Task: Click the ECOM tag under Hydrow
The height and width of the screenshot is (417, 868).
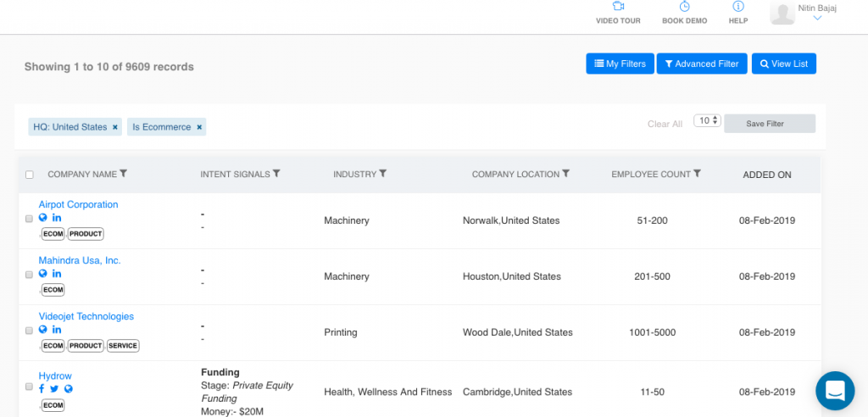Action: 53,405
